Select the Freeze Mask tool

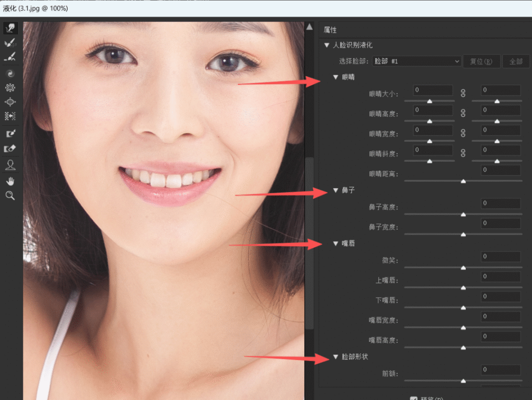10,134
